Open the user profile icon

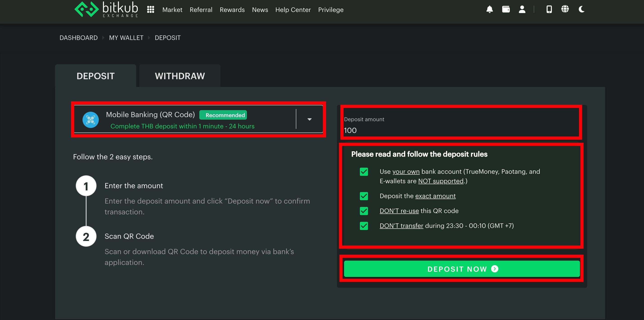click(x=522, y=9)
